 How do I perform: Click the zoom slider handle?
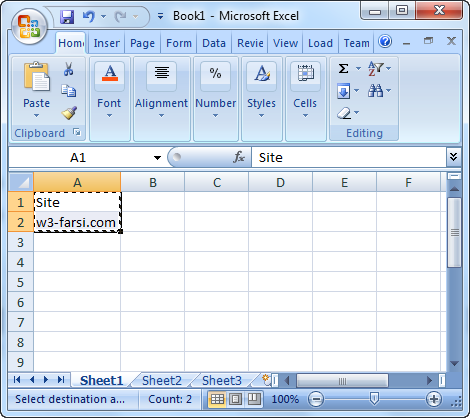tap(375, 399)
